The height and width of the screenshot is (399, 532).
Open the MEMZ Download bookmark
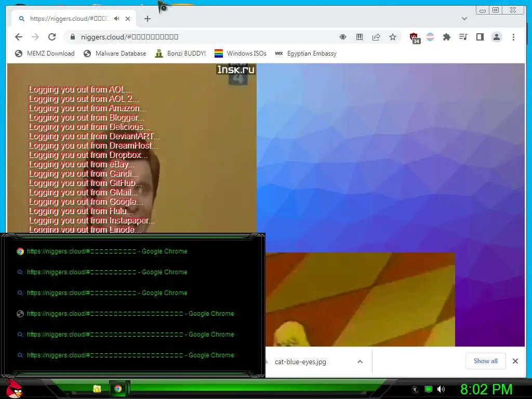[45, 54]
